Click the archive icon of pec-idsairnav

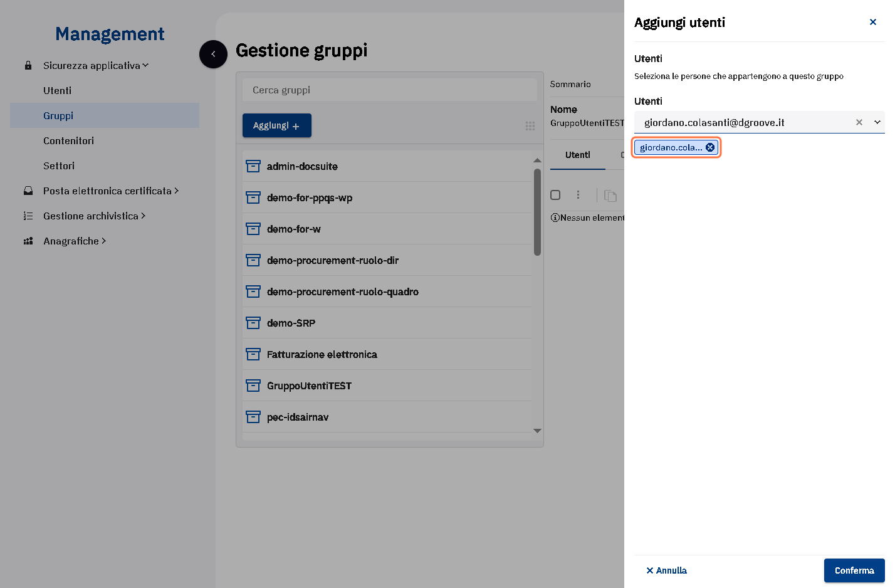coord(253,417)
